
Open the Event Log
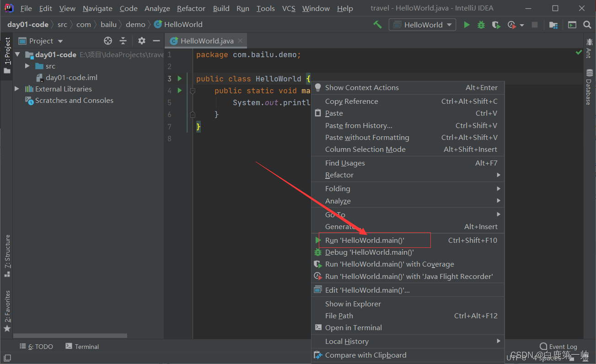[x=558, y=347]
